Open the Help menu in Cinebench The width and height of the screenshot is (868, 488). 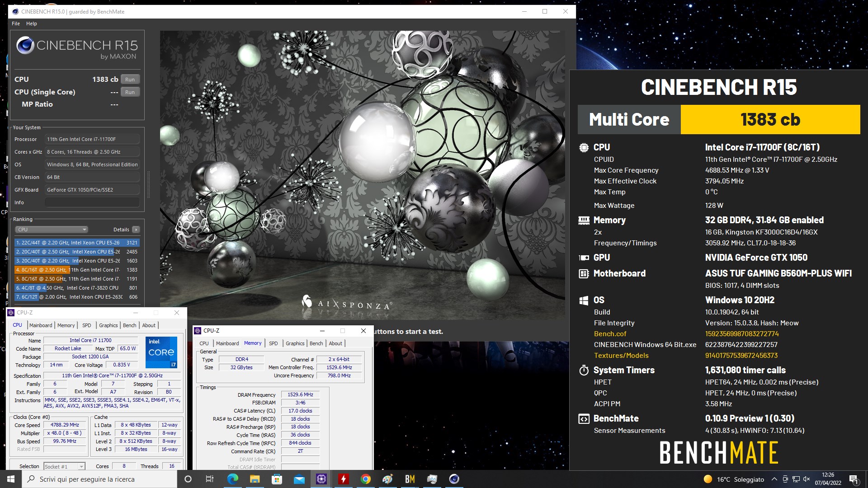[x=32, y=23]
